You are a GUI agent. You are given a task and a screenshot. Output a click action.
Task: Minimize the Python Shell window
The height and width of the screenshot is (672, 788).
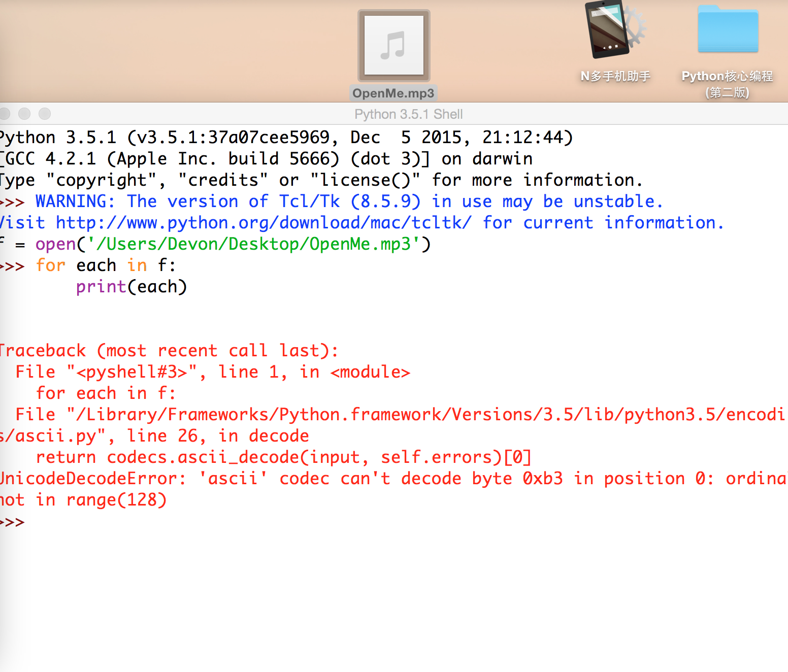[x=24, y=114]
